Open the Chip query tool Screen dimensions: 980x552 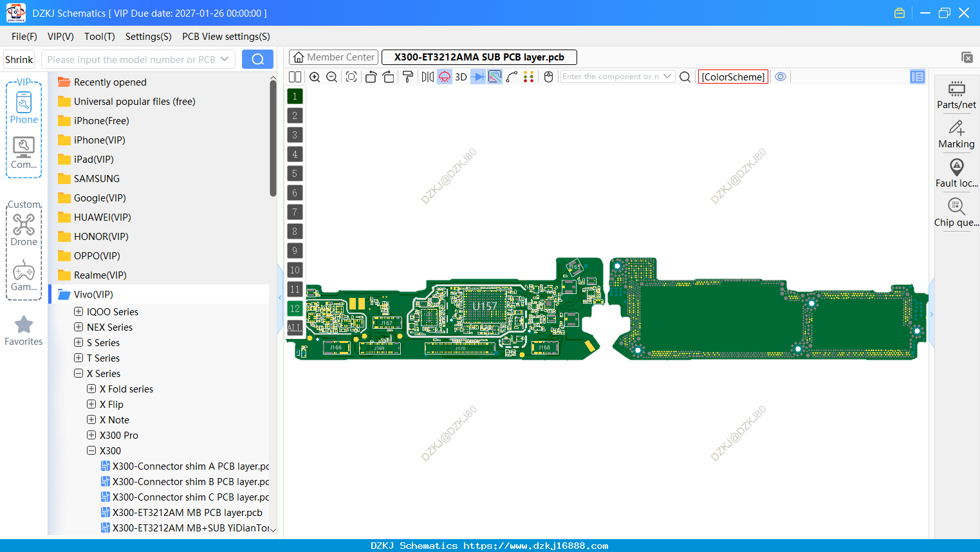[x=956, y=213]
